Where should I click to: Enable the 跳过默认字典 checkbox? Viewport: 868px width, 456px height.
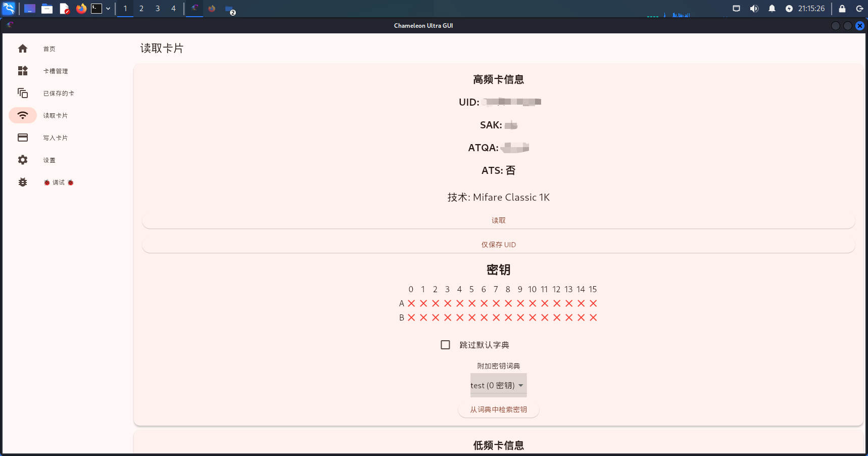click(x=445, y=345)
